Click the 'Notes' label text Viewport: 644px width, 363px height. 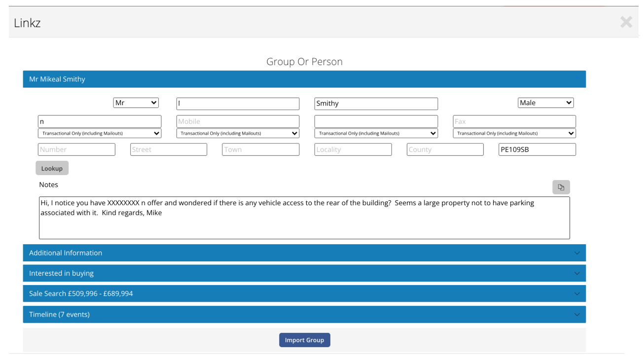[49, 184]
